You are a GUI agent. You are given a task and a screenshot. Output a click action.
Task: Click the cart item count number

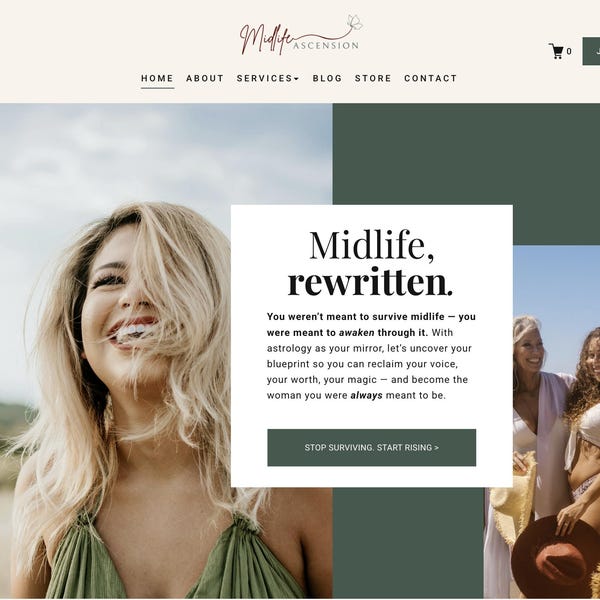[569, 51]
